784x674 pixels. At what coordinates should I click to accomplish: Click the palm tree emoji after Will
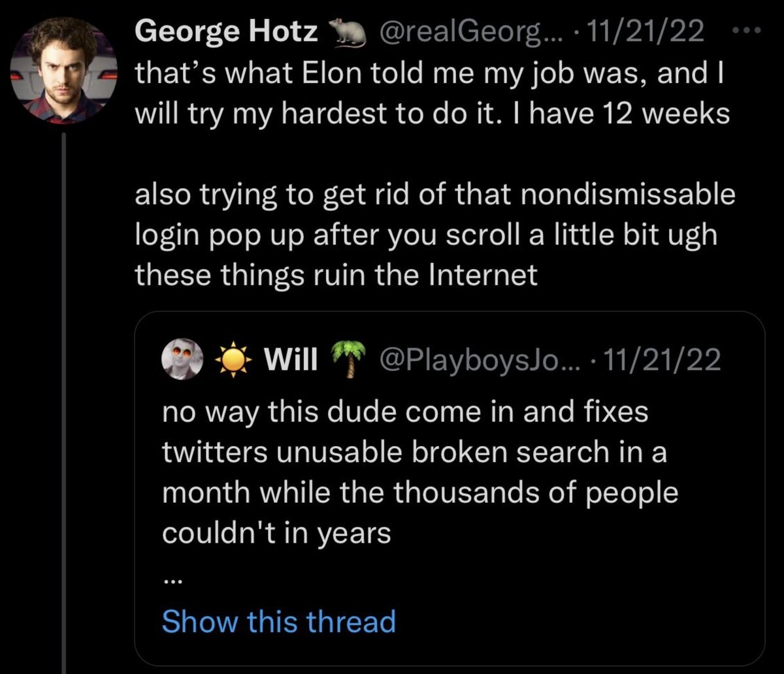point(349,359)
